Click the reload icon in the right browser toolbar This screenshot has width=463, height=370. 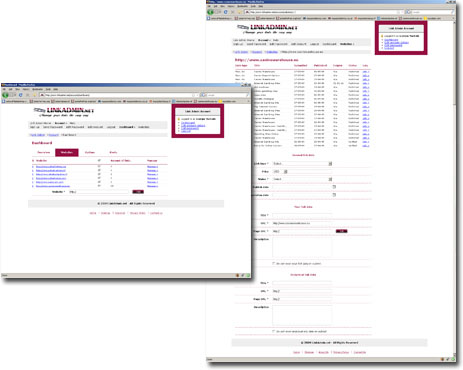225,12
